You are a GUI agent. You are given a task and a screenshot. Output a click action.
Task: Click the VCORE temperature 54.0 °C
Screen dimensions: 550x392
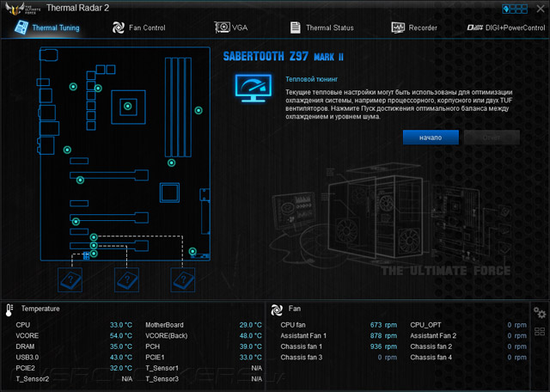tap(121, 336)
